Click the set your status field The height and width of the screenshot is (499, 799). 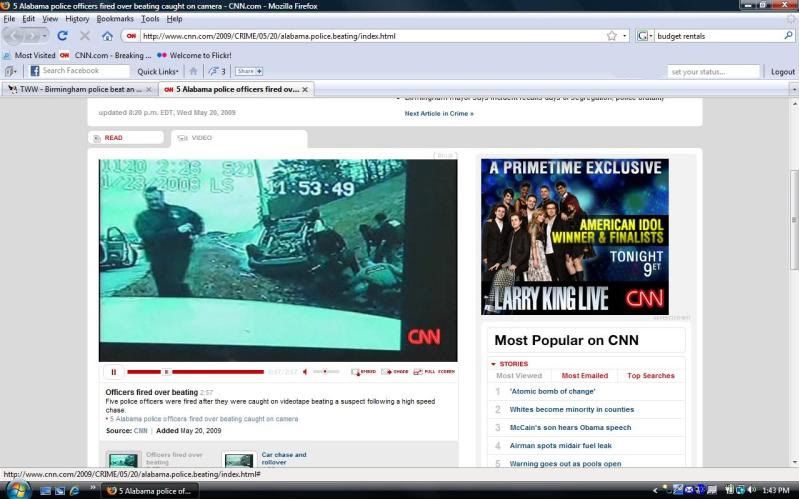click(x=713, y=72)
